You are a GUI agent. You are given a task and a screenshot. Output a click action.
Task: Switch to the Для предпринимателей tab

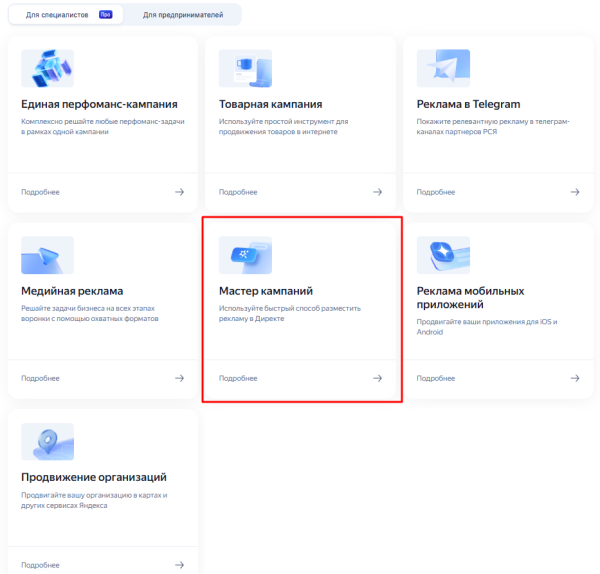pyautogui.click(x=182, y=15)
